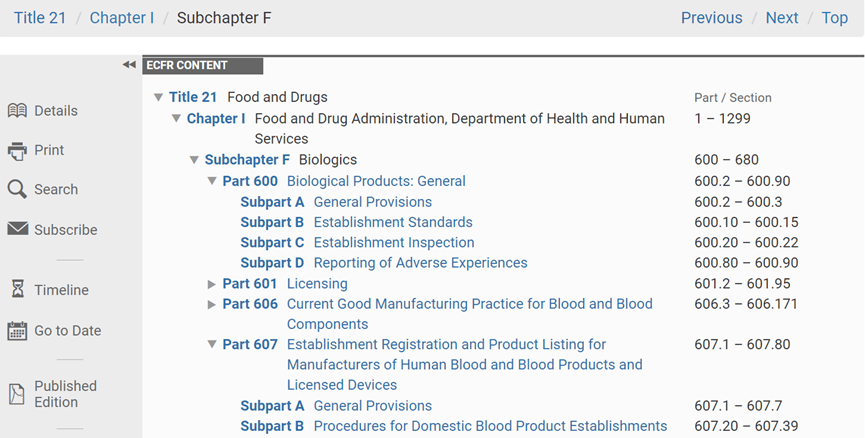
Task: Navigate to the Previous section link
Action: pos(711,18)
